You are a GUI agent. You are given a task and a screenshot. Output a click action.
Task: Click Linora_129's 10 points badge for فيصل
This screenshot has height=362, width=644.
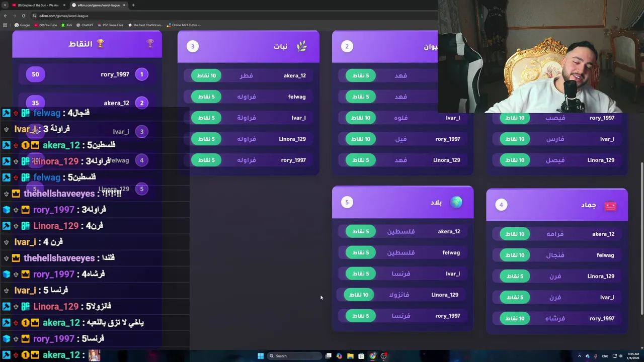pos(515,160)
